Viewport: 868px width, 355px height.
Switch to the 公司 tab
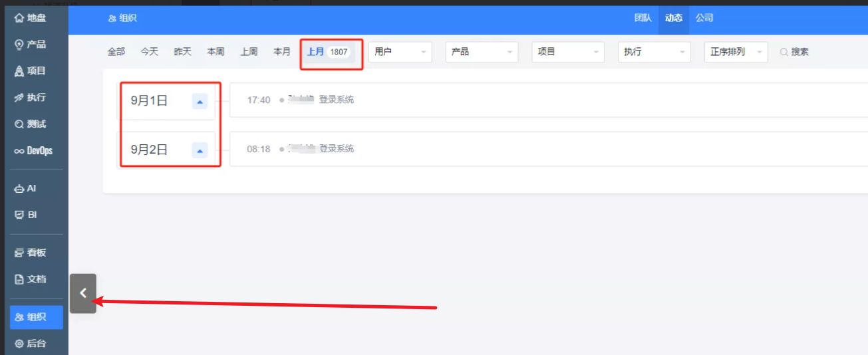[704, 18]
